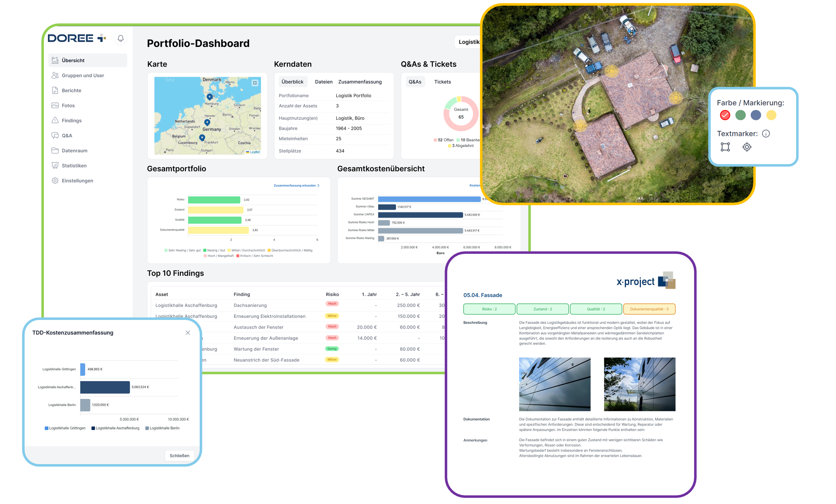Viewport: 836px width, 504px height.
Task: Click the Berichte document icon
Action: pyautogui.click(x=55, y=91)
